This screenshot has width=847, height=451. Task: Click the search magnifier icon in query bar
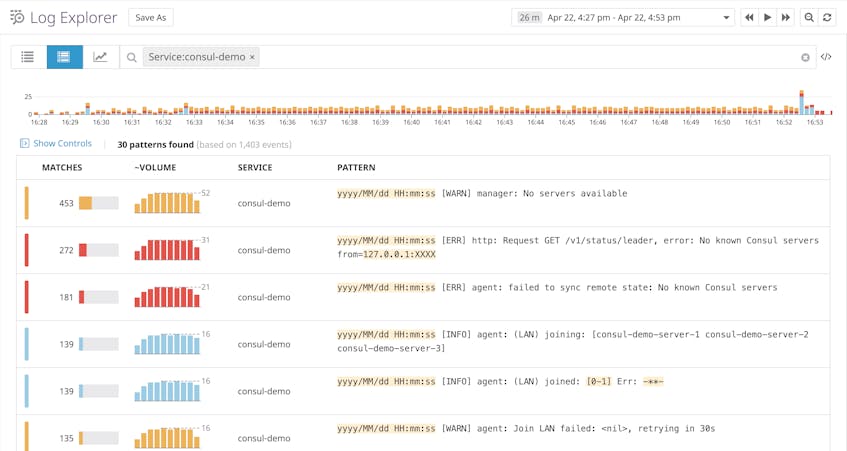pyautogui.click(x=131, y=57)
